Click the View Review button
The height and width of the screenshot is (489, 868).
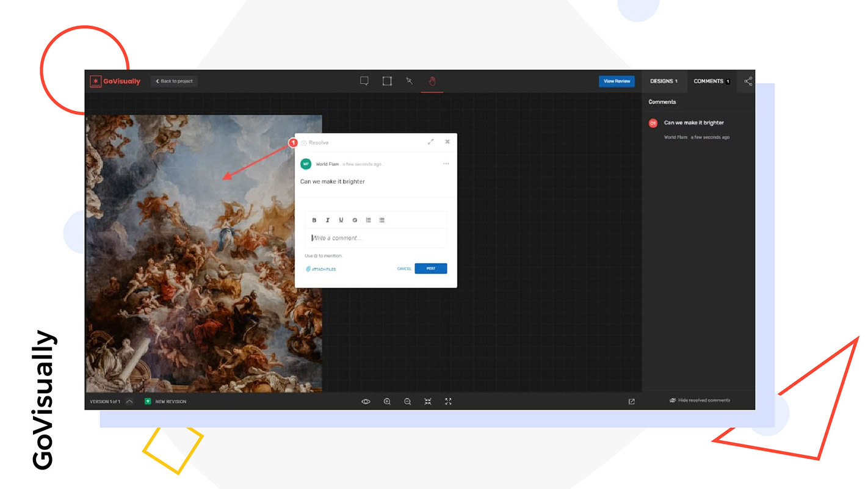click(617, 81)
